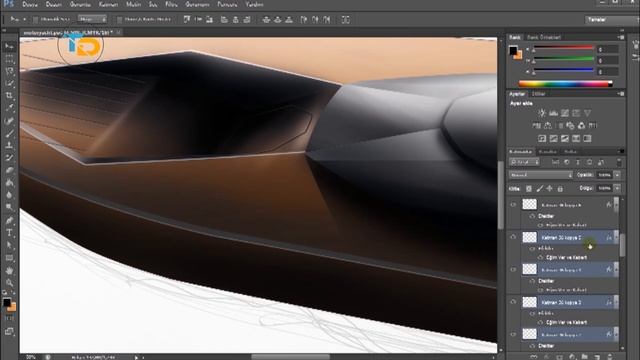640x360 pixels.
Task: Toggle lock transparent pixels
Action: pos(529,189)
